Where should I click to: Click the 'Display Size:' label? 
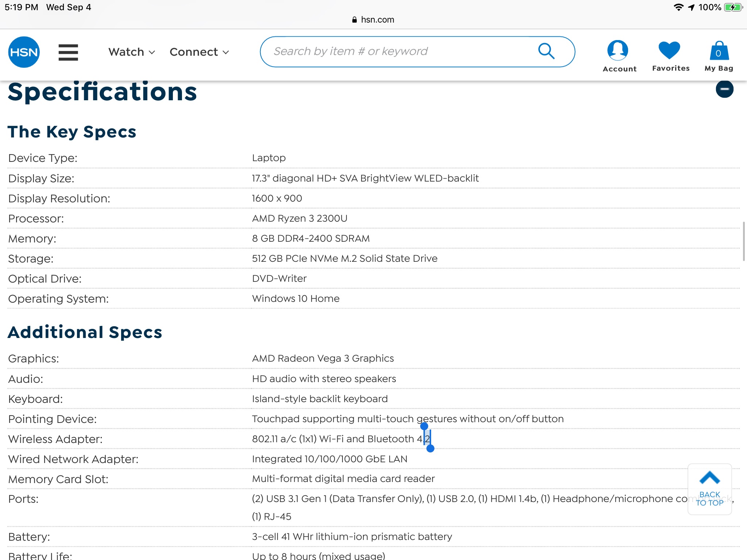(41, 178)
